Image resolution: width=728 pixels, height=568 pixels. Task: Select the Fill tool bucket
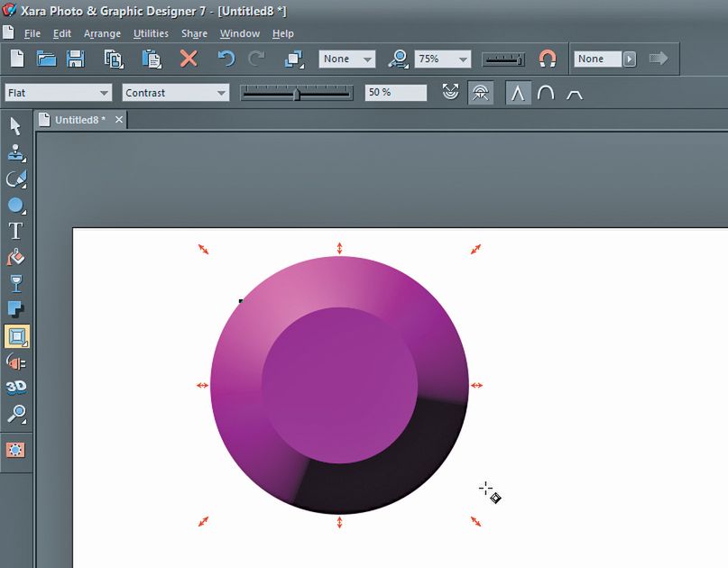pyautogui.click(x=15, y=257)
